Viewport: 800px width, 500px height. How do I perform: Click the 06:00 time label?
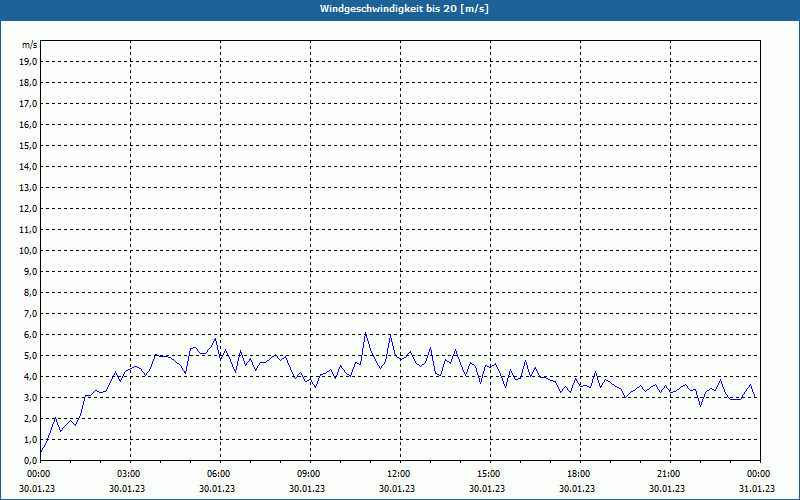(x=218, y=474)
